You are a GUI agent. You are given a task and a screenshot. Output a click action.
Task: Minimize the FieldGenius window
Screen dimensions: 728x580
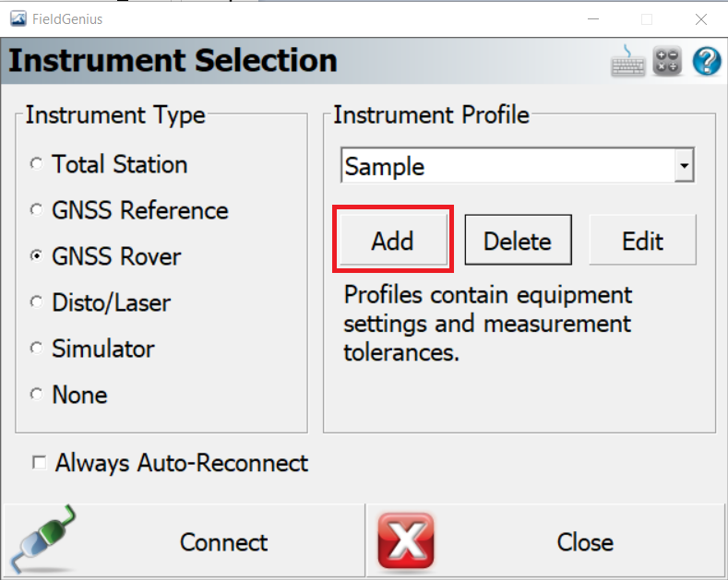point(593,19)
